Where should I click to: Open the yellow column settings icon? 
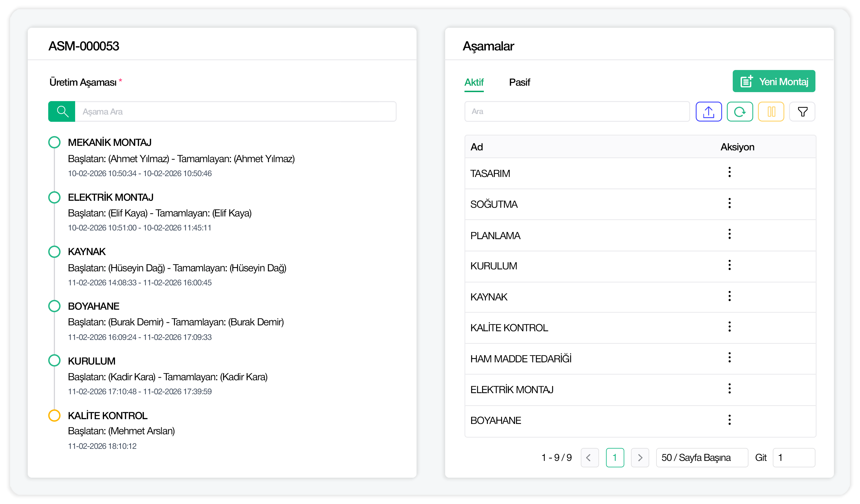[x=771, y=111]
